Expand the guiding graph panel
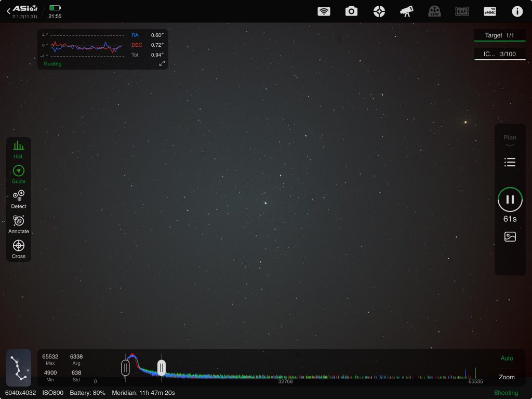The height and width of the screenshot is (399, 532). [162, 63]
